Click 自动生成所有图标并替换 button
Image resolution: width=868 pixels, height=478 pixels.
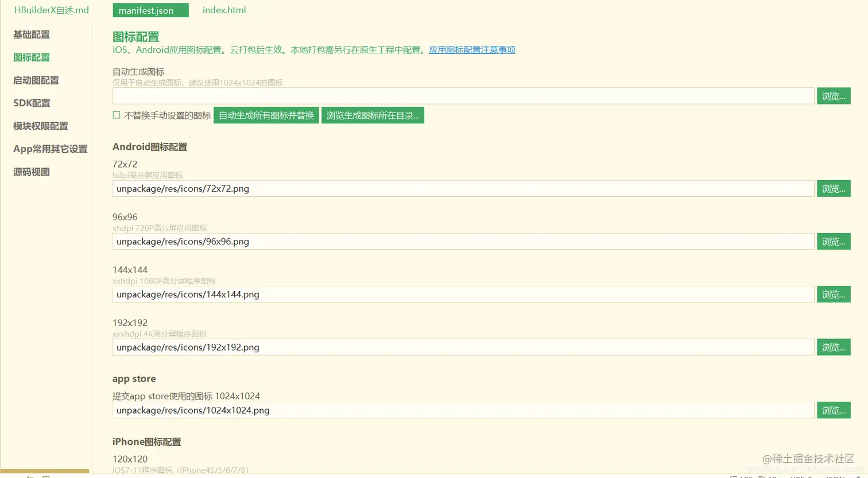[x=266, y=115]
